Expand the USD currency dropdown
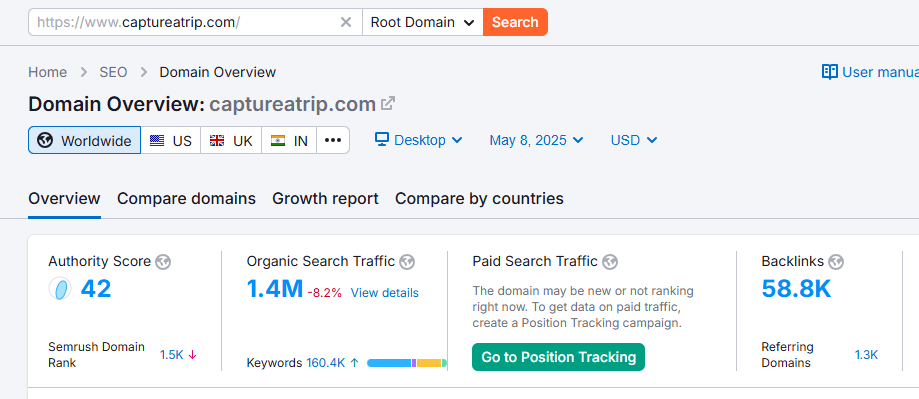Screen dimensions: 919x399 [x=634, y=140]
